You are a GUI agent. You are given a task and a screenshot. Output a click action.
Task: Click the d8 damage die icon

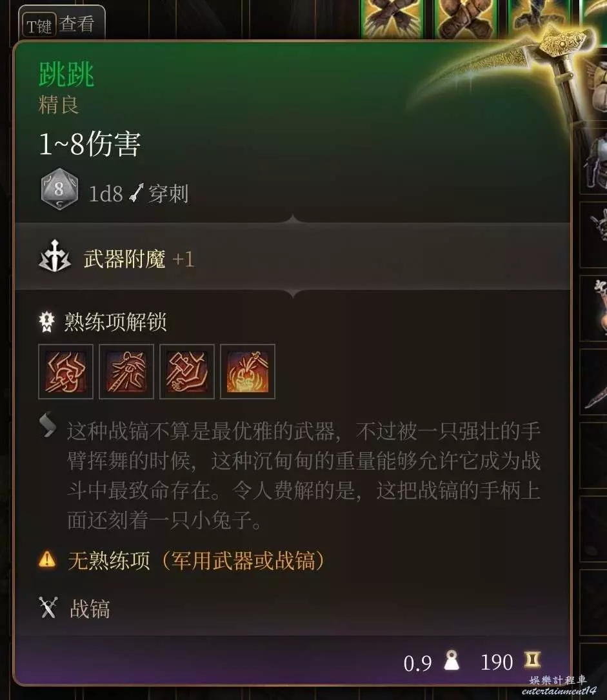[59, 189]
